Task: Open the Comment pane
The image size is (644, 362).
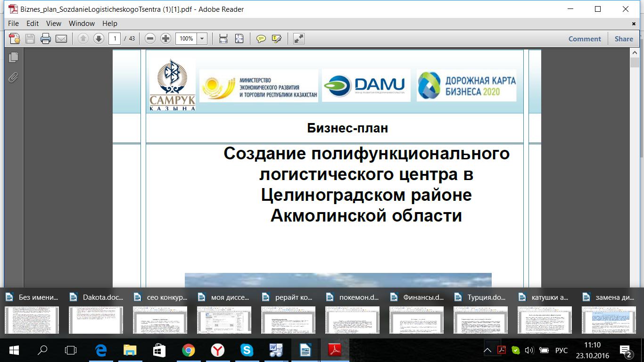Action: point(585,39)
